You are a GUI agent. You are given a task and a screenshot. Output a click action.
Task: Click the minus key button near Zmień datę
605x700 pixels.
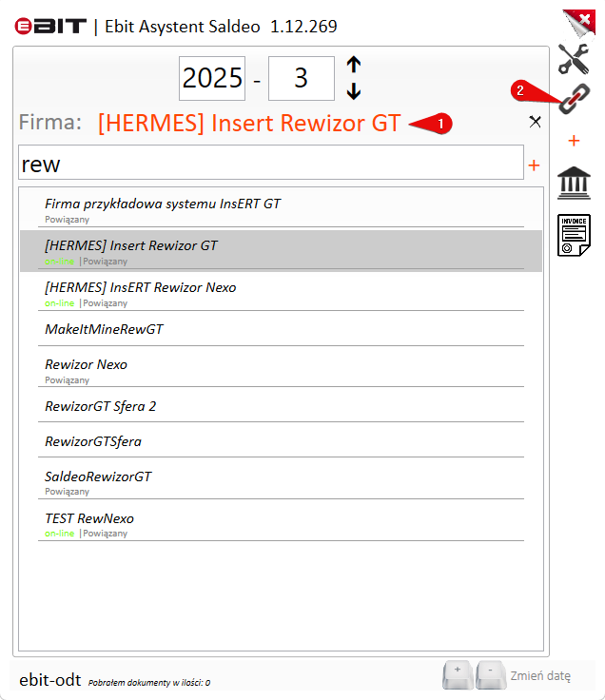click(491, 674)
